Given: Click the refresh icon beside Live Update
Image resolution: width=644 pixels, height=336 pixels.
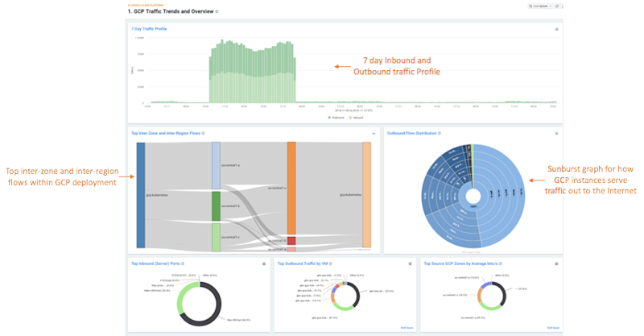Looking at the screenshot, I should [x=557, y=6].
